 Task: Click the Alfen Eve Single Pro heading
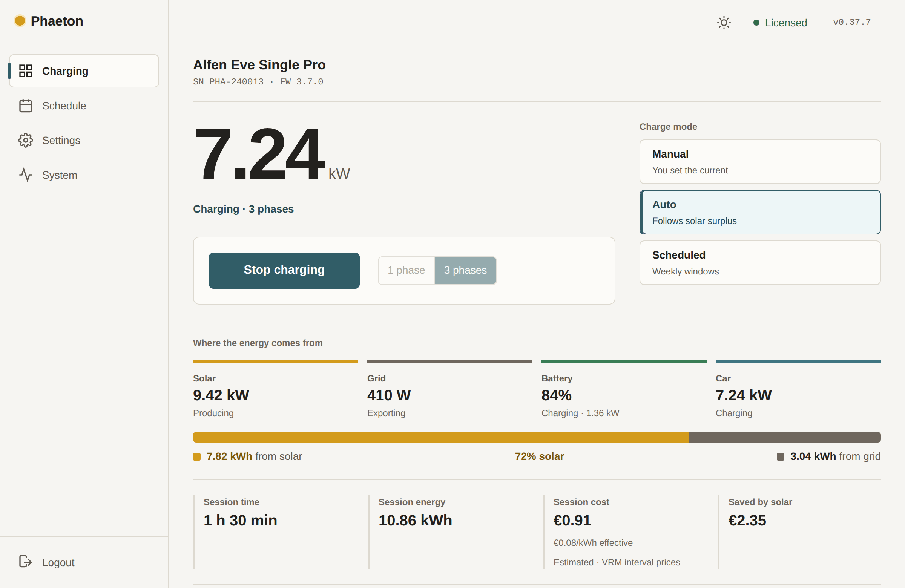(259, 64)
